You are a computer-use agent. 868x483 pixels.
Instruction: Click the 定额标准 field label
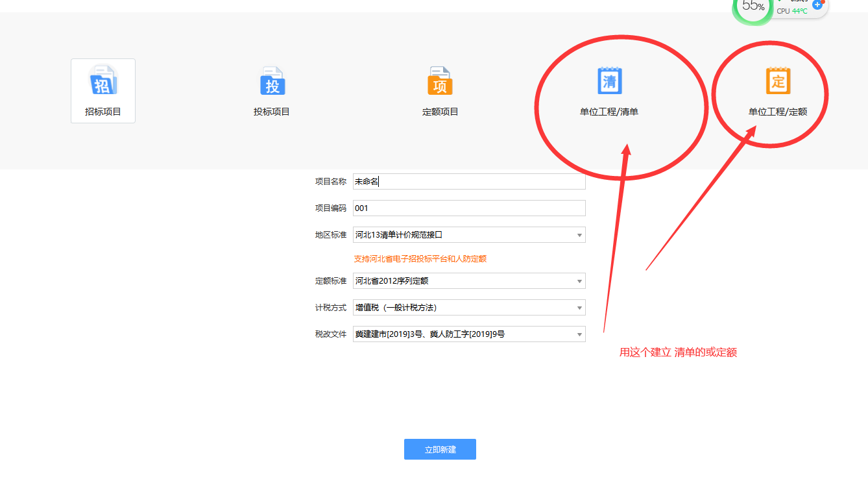pos(331,281)
